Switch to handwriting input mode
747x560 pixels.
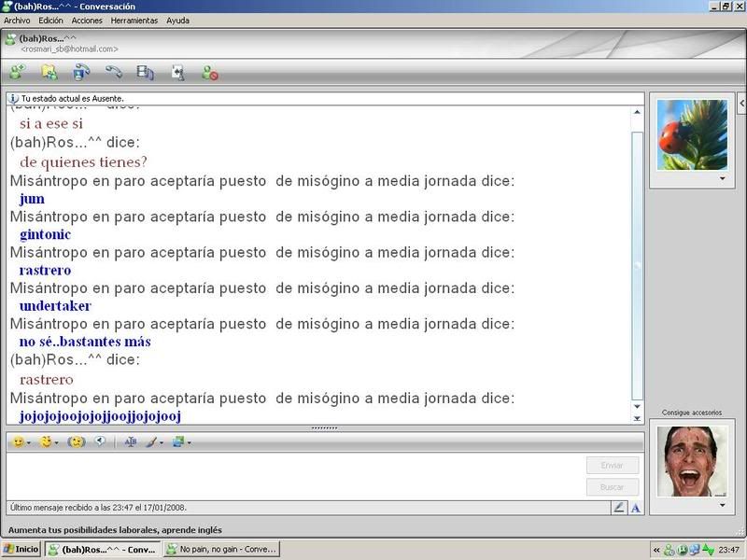click(619, 508)
